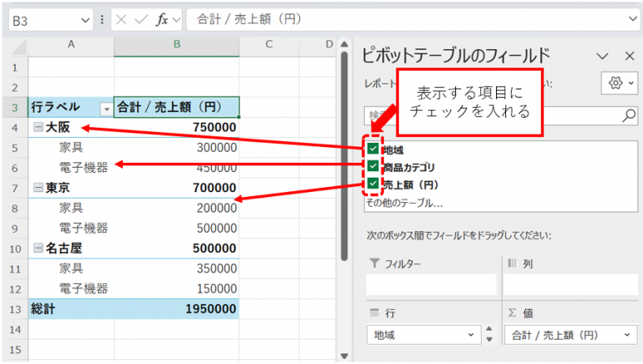The image size is (643, 364).
Task: Click the cancel (X) icon in formula bar
Action: tap(122, 19)
